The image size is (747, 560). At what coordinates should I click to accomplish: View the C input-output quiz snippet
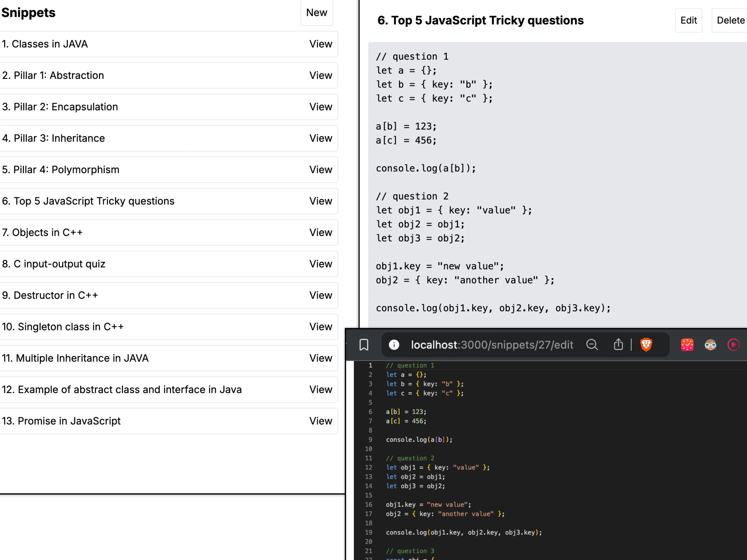point(320,264)
